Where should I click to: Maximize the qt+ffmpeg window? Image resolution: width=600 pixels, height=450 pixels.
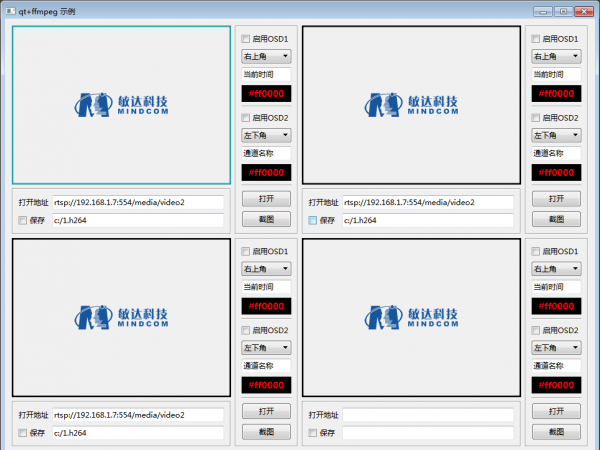[564, 11]
